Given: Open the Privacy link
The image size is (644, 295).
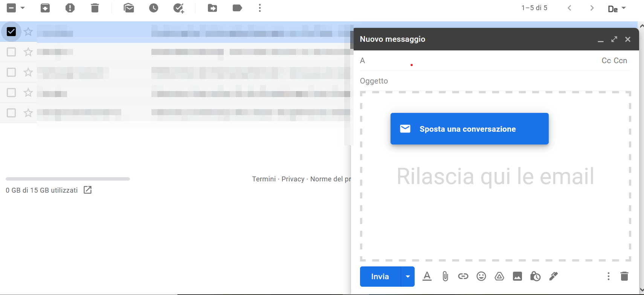Looking at the screenshot, I should 293,179.
